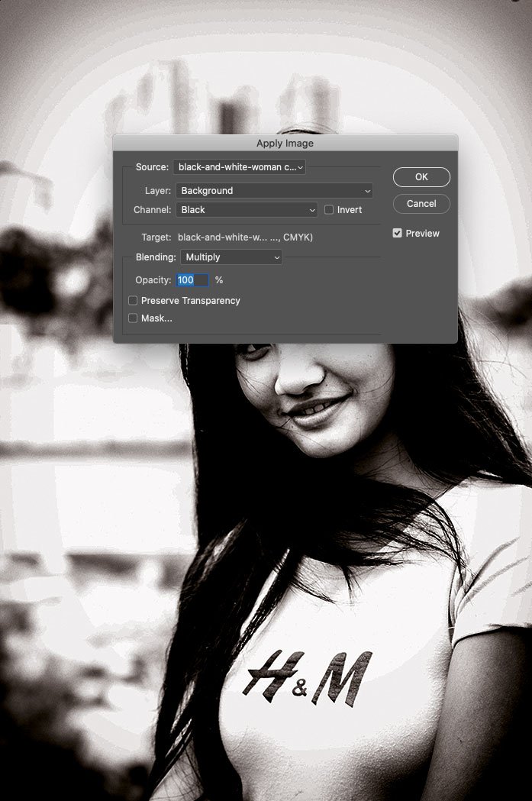Toggle the Preview checkbox
This screenshot has width=532, height=801.
coord(397,233)
